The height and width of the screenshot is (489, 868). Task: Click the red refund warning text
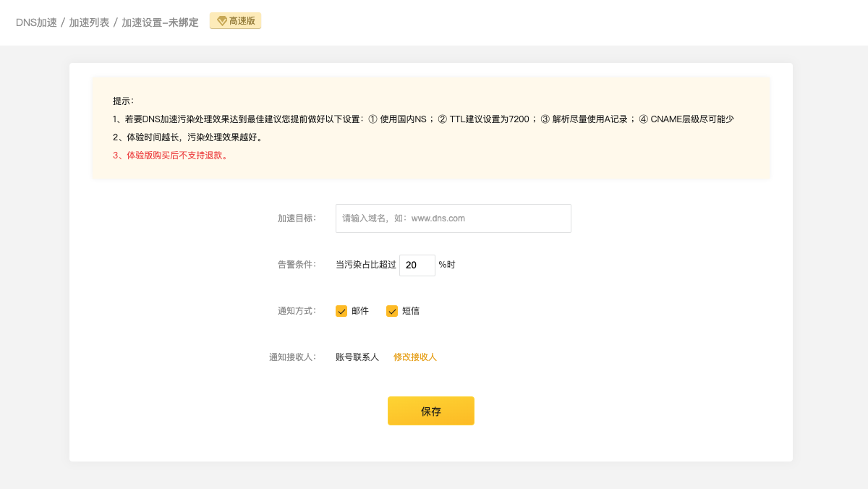pos(170,156)
